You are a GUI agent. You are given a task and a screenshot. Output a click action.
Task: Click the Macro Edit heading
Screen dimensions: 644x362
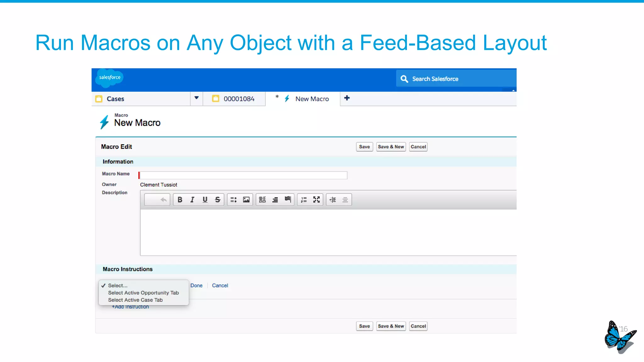click(x=116, y=147)
